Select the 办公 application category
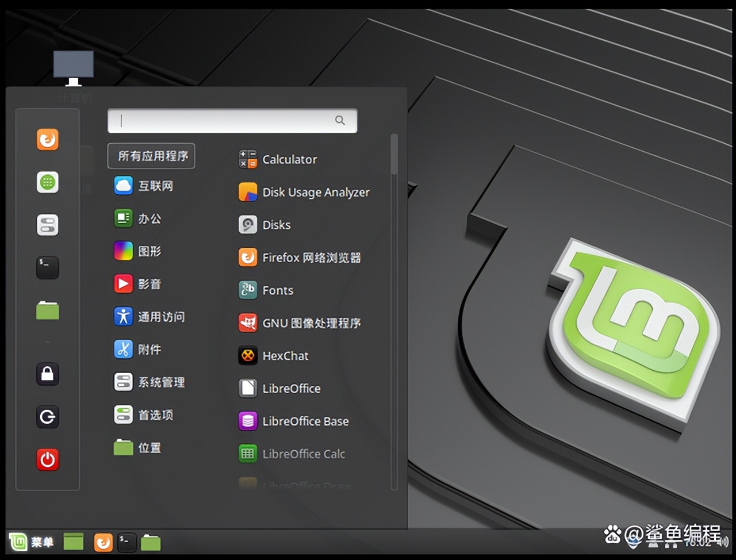The height and width of the screenshot is (560, 736). pyautogui.click(x=150, y=218)
